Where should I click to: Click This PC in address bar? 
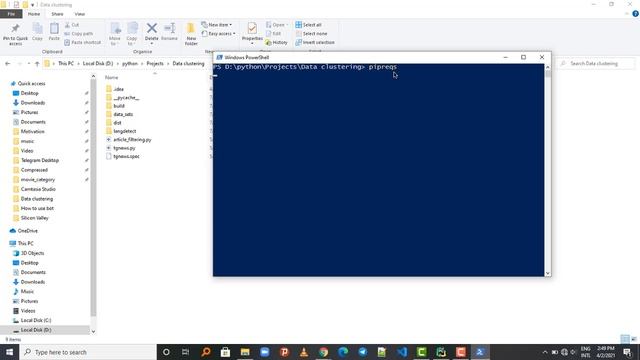click(x=66, y=64)
